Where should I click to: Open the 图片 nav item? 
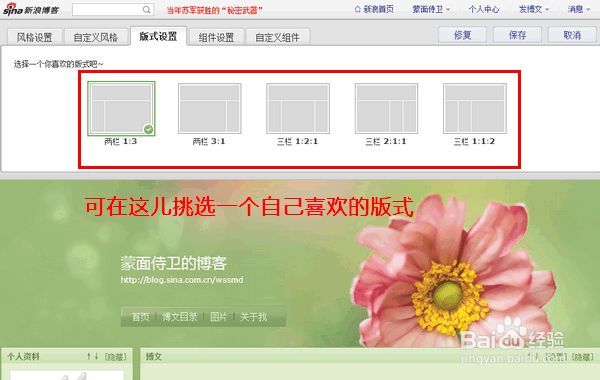[x=218, y=317]
